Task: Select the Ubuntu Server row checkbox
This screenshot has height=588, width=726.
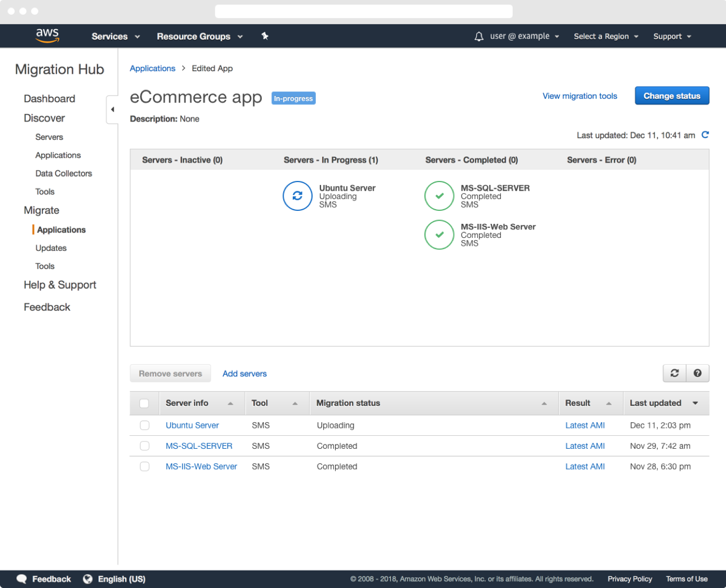Action: 144,426
